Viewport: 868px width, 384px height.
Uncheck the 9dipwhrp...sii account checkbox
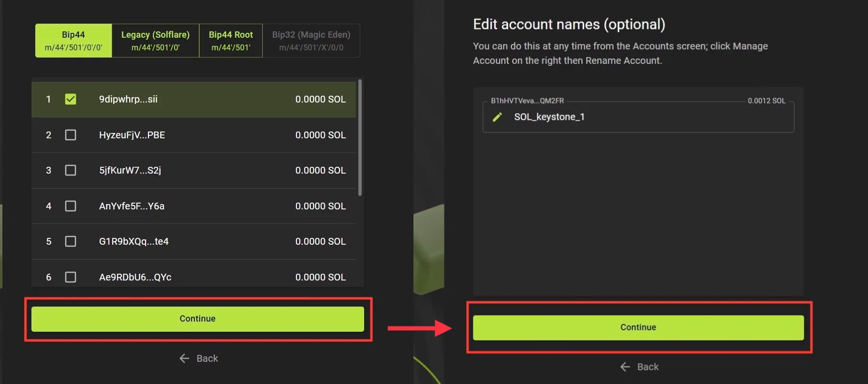coord(71,99)
